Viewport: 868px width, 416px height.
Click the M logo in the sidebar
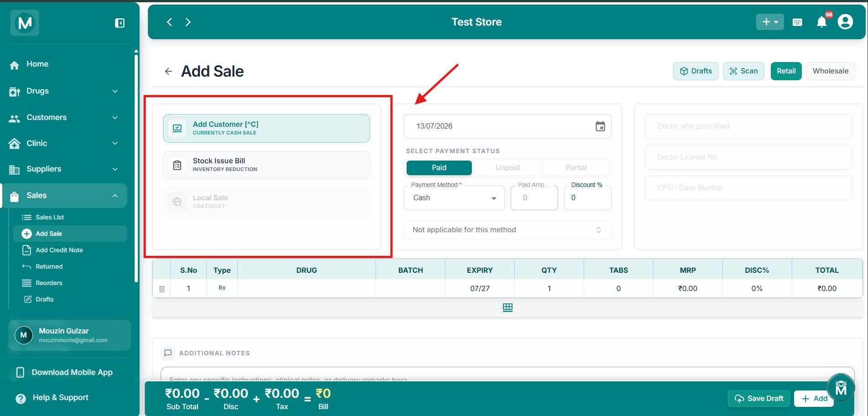tap(25, 23)
